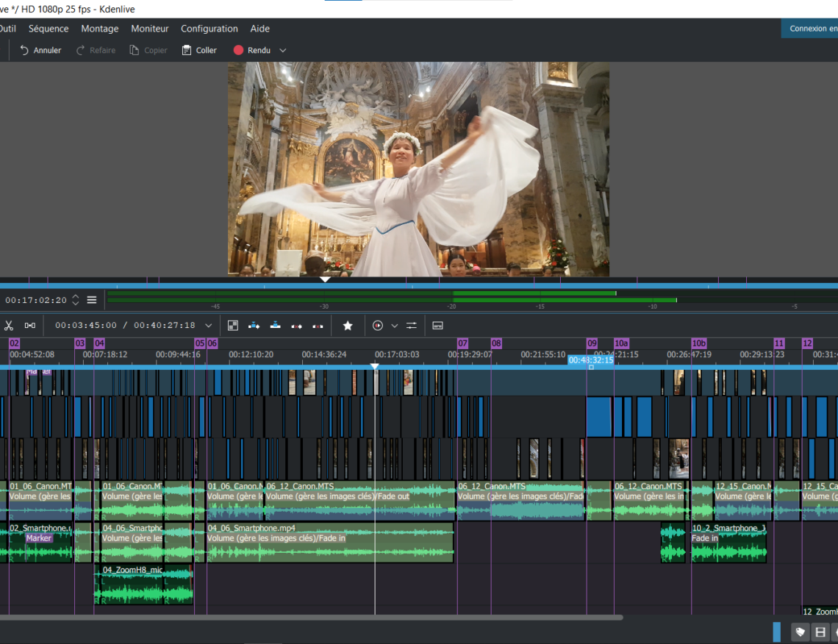Open the Outil menu
The height and width of the screenshot is (644, 838).
[x=7, y=29]
